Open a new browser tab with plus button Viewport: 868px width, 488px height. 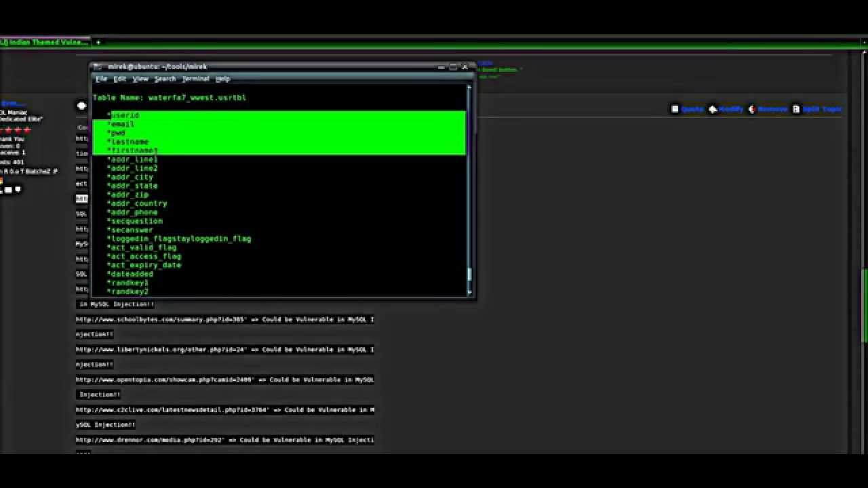click(x=98, y=42)
